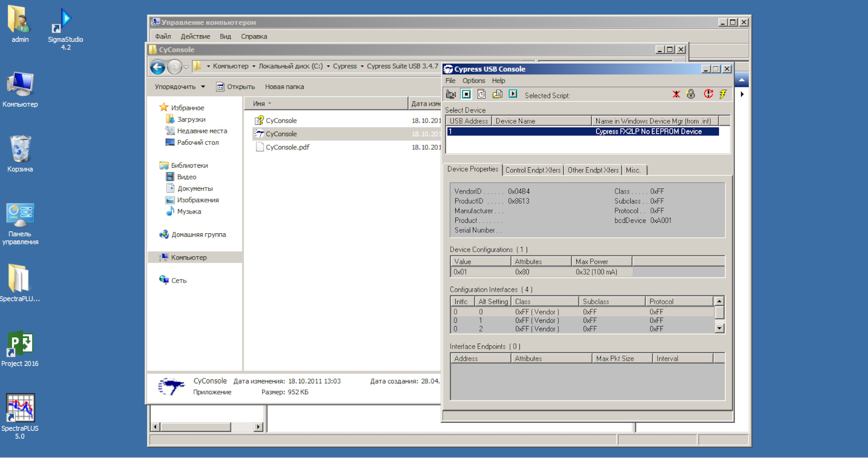
Task: Select the Компьютер desktop icon
Action: (x=20, y=90)
